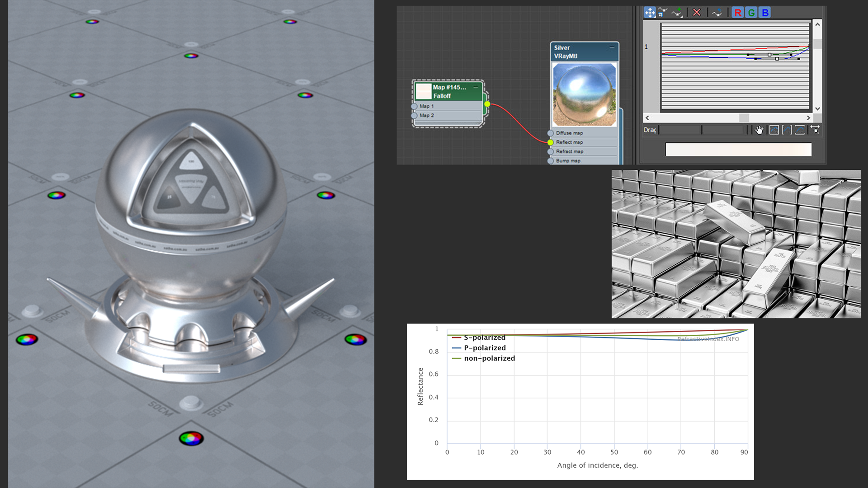Image resolution: width=868 pixels, height=488 pixels.
Task: Click the Map 1 input socket
Action: (414, 106)
